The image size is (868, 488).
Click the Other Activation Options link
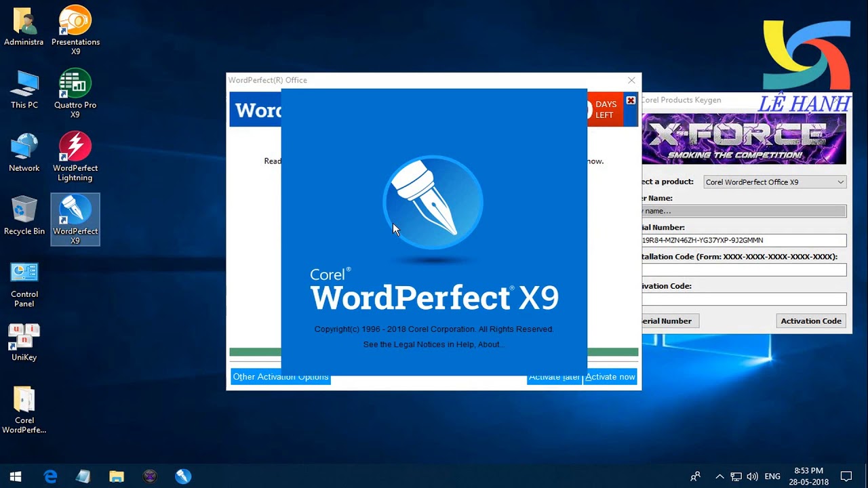click(280, 377)
